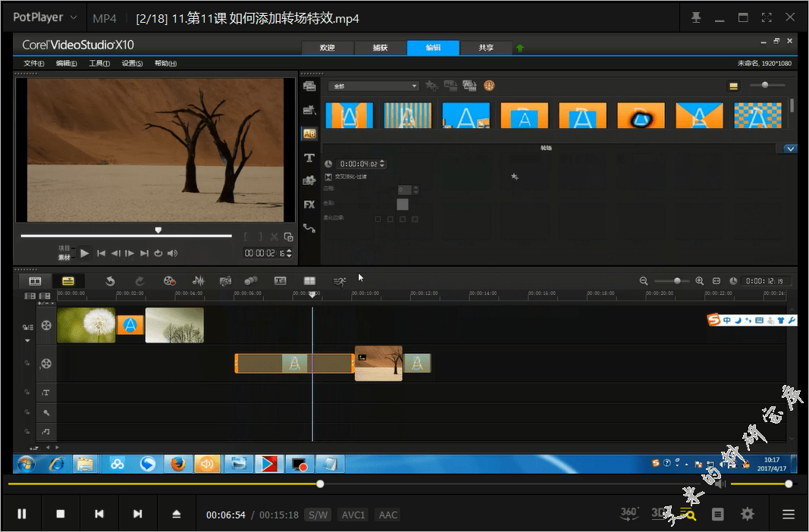This screenshot has height=532, width=809.
Task: Open the Instant Project panel icon
Action: pyautogui.click(x=309, y=110)
